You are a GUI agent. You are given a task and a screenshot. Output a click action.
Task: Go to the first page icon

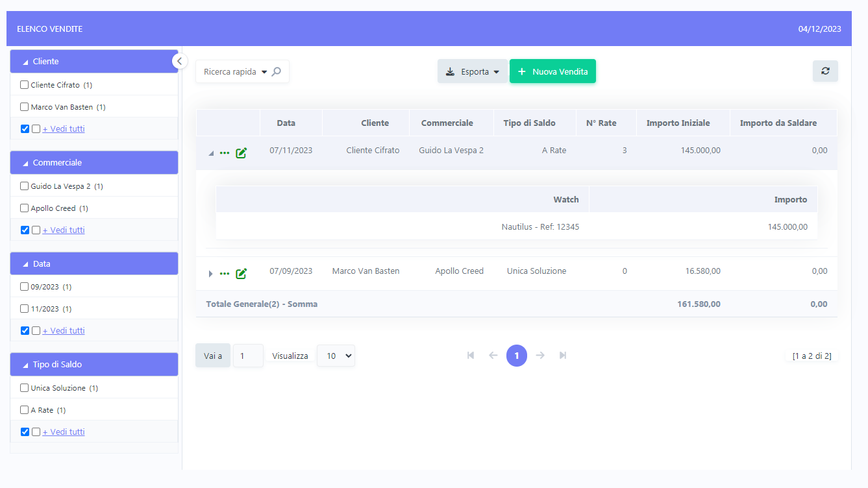[471, 356]
